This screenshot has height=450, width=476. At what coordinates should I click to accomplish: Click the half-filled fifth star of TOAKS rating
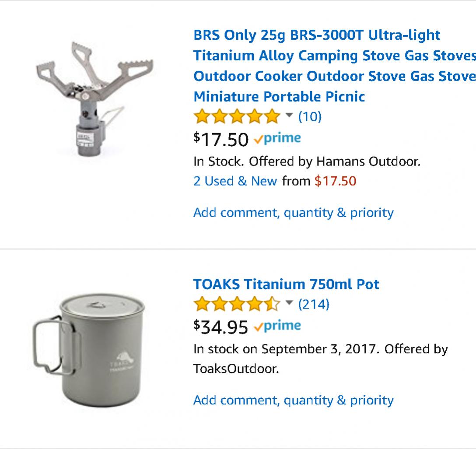272,304
